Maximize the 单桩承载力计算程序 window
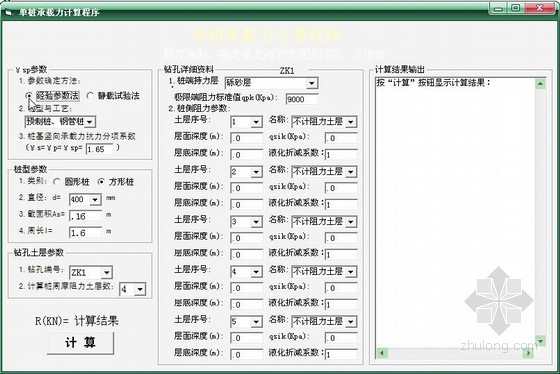 [516, 9]
